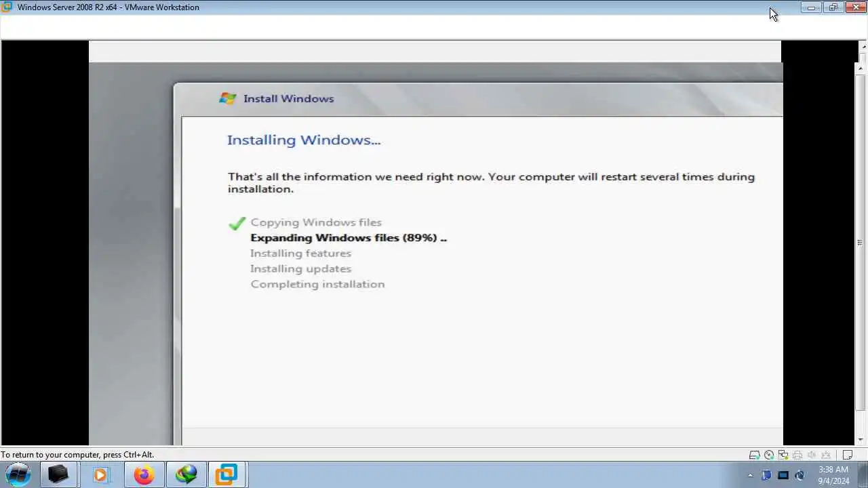
Task: Open Windows Media Player from taskbar
Action: coord(100,474)
